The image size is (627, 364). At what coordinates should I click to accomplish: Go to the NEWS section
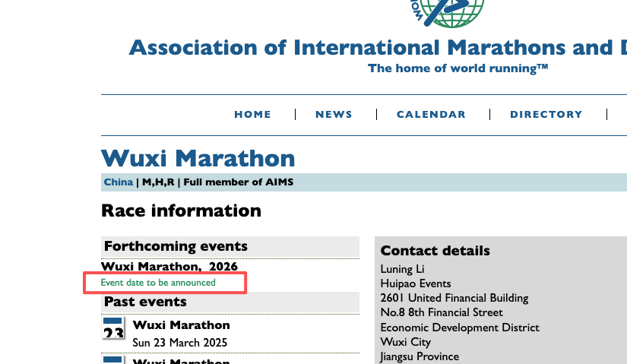[334, 114]
